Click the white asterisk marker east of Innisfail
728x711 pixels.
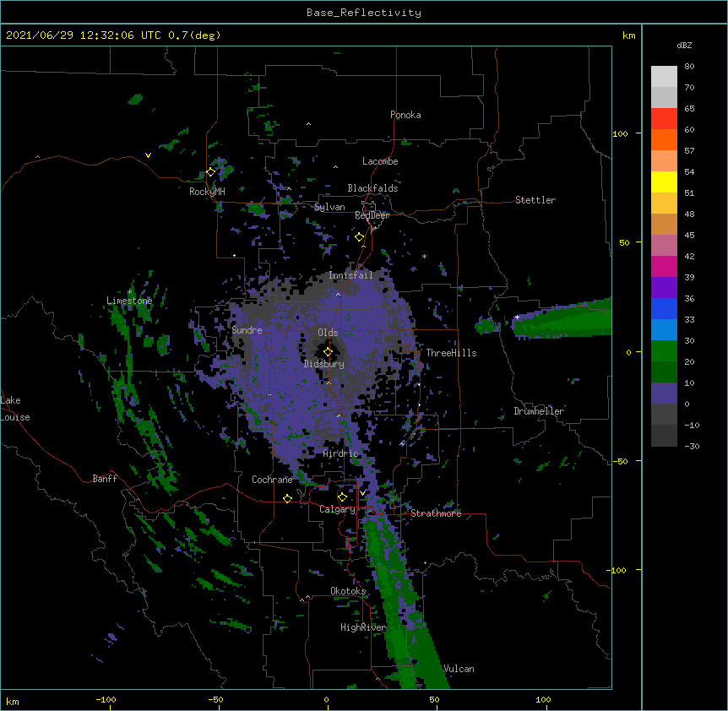(424, 256)
